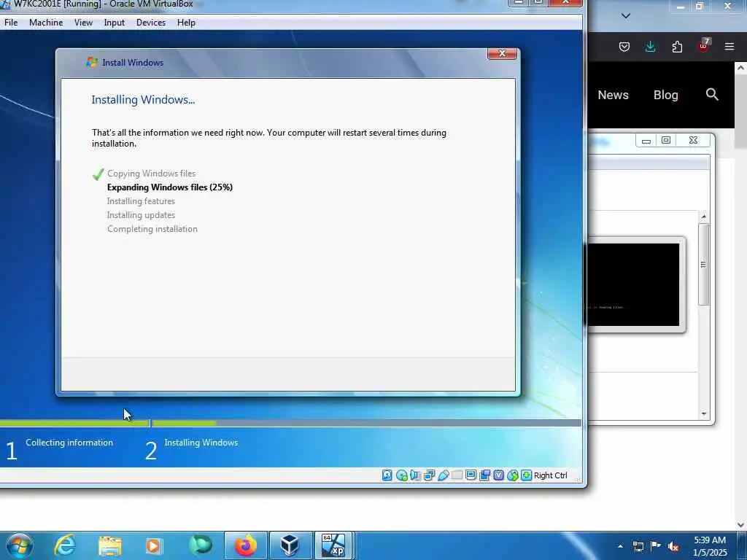Screen dimensions: 747x560
Task: Click the 'Collecting information' stage label
Action: tap(69, 443)
